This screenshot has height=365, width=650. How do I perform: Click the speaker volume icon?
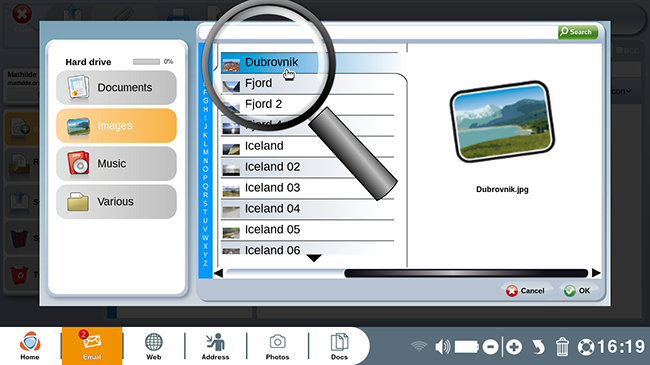pyautogui.click(x=442, y=347)
